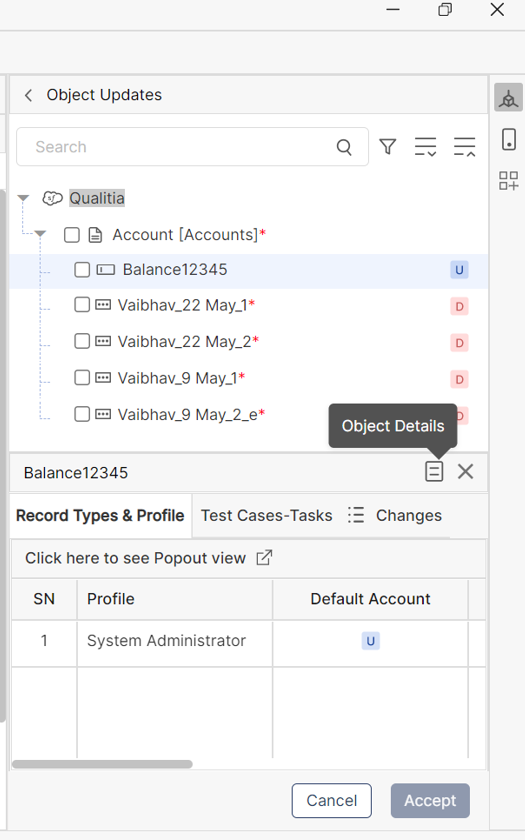Click the Collapse All tree icon

[x=464, y=147]
